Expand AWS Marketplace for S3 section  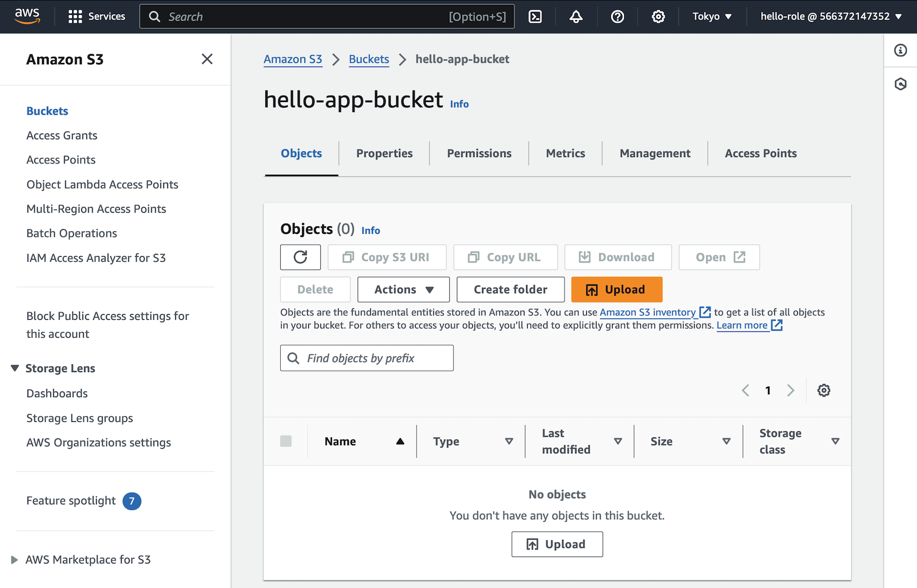15,560
